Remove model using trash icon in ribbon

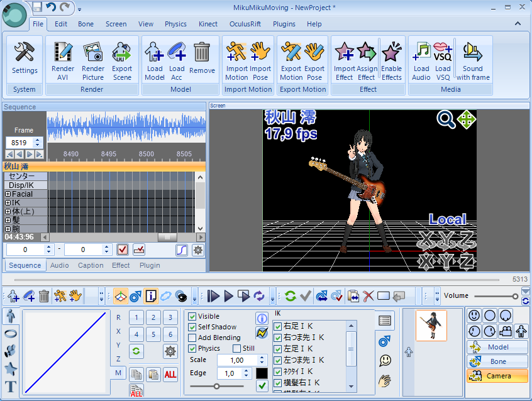tap(202, 52)
